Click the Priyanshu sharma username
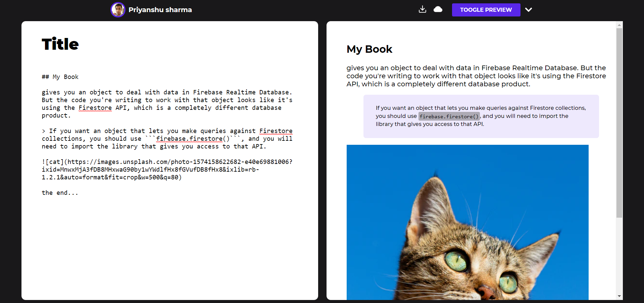This screenshot has width=644, height=303. (160, 10)
